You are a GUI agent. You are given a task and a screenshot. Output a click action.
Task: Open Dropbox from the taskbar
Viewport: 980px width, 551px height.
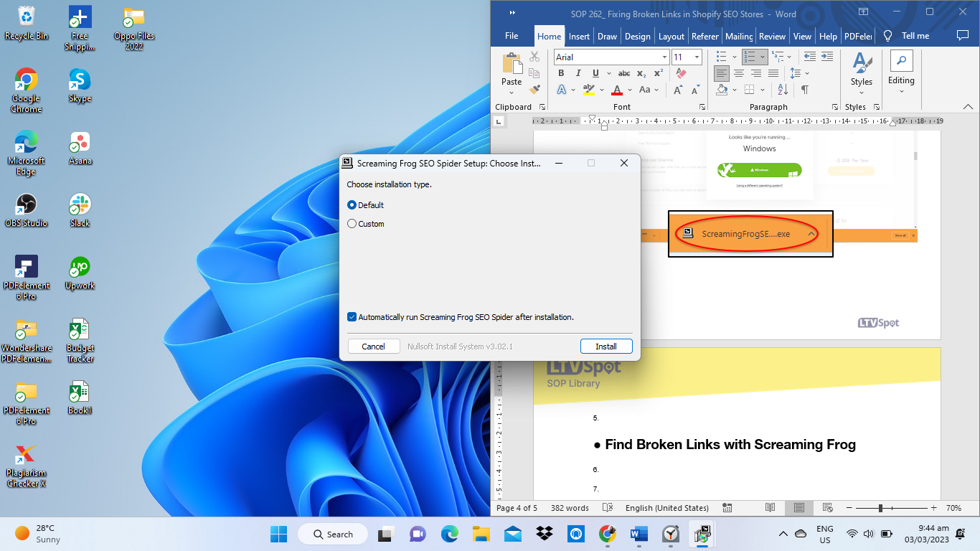click(x=545, y=534)
